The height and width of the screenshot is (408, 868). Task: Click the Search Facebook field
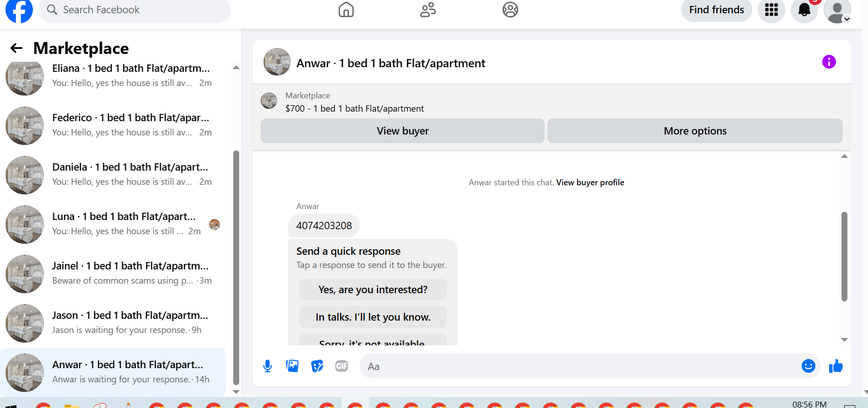pos(134,10)
